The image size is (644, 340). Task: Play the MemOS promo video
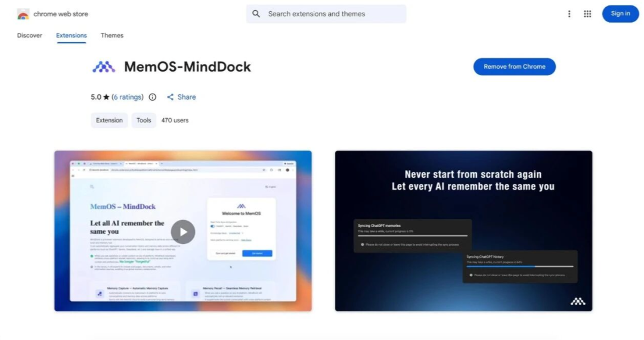click(x=183, y=232)
